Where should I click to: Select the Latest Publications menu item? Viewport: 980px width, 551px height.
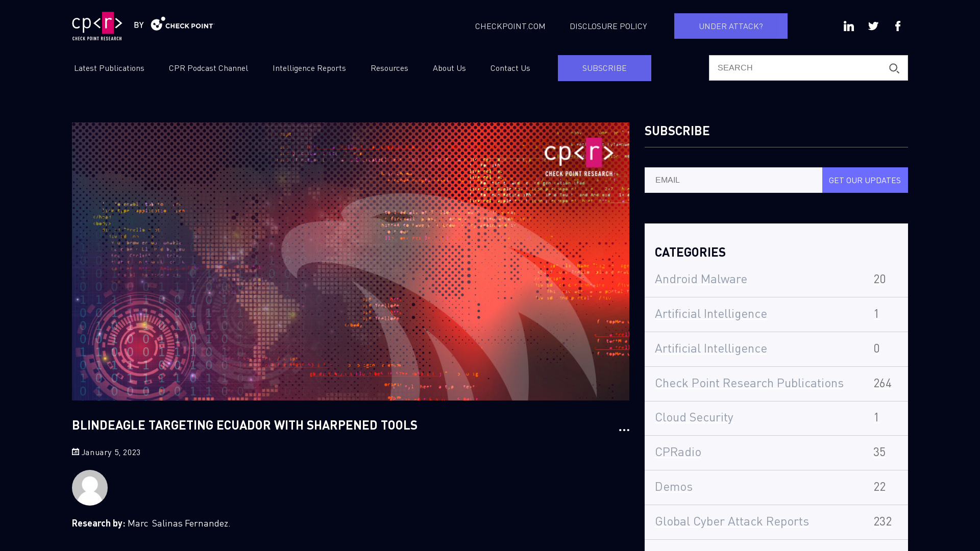[109, 68]
